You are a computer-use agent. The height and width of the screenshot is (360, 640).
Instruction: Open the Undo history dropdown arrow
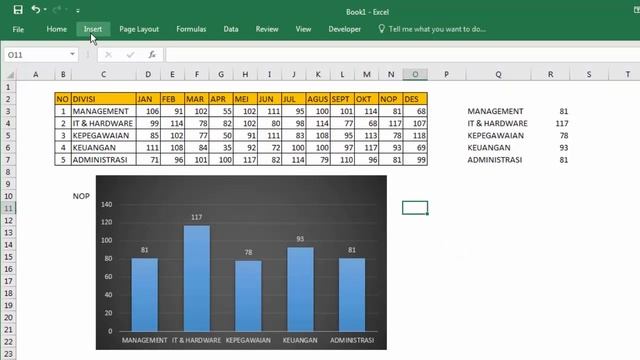point(45,9)
